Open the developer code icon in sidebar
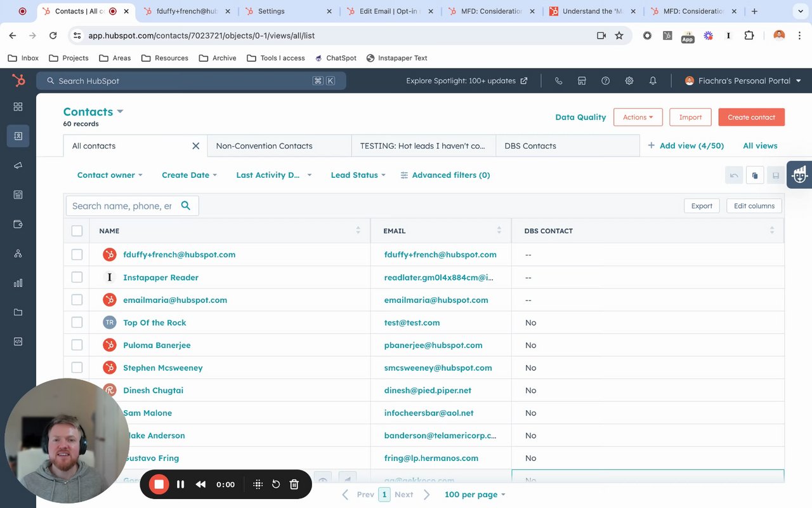The height and width of the screenshot is (508, 812). (x=18, y=342)
